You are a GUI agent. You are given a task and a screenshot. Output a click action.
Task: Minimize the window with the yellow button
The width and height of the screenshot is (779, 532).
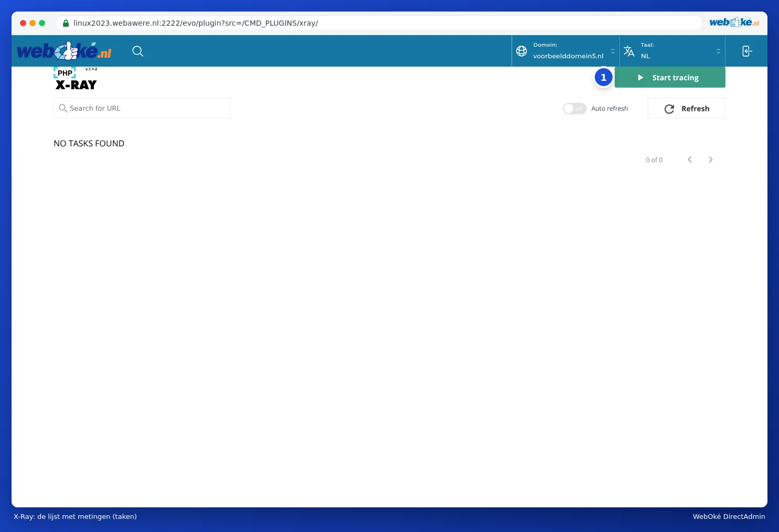[x=33, y=23]
